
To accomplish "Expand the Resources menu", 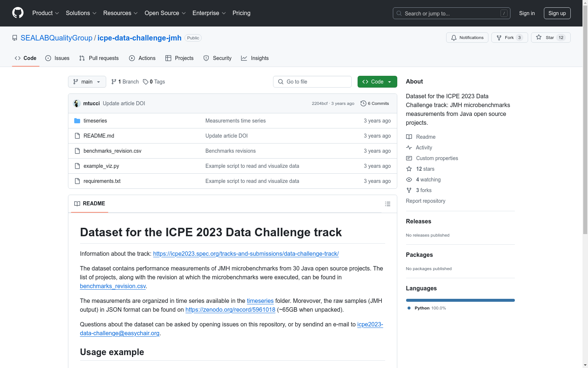I will pyautogui.click(x=121, y=13).
